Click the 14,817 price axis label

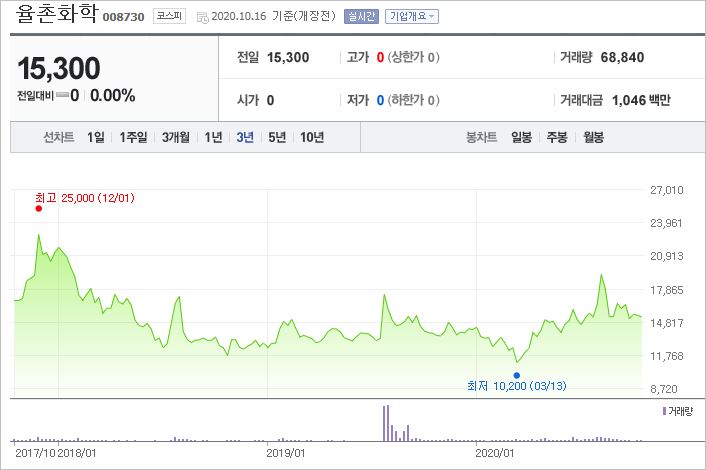point(666,323)
